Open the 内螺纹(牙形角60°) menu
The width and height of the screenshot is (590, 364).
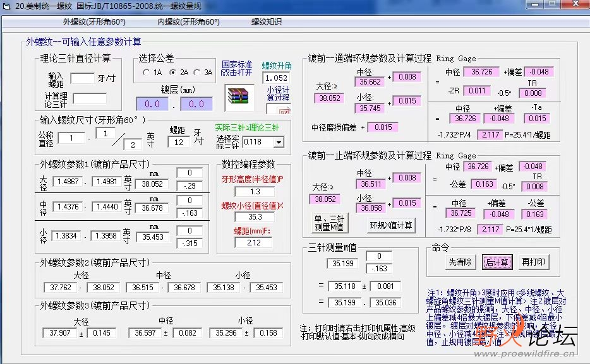(188, 22)
